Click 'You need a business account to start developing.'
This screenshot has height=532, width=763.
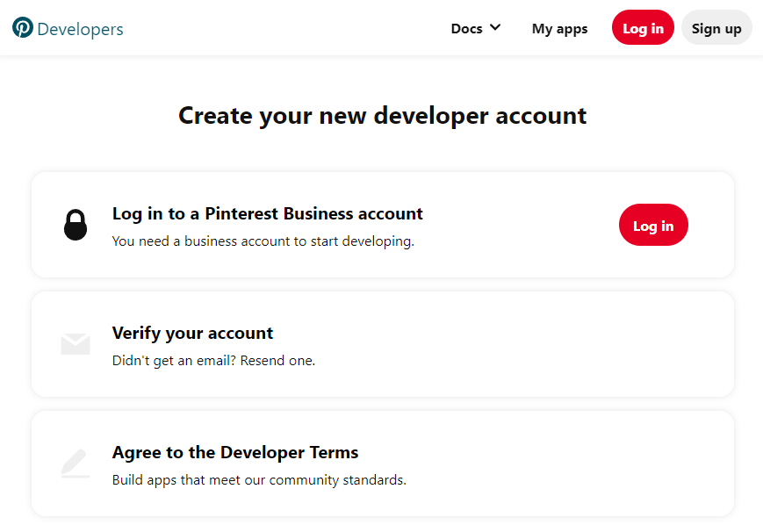click(x=263, y=241)
